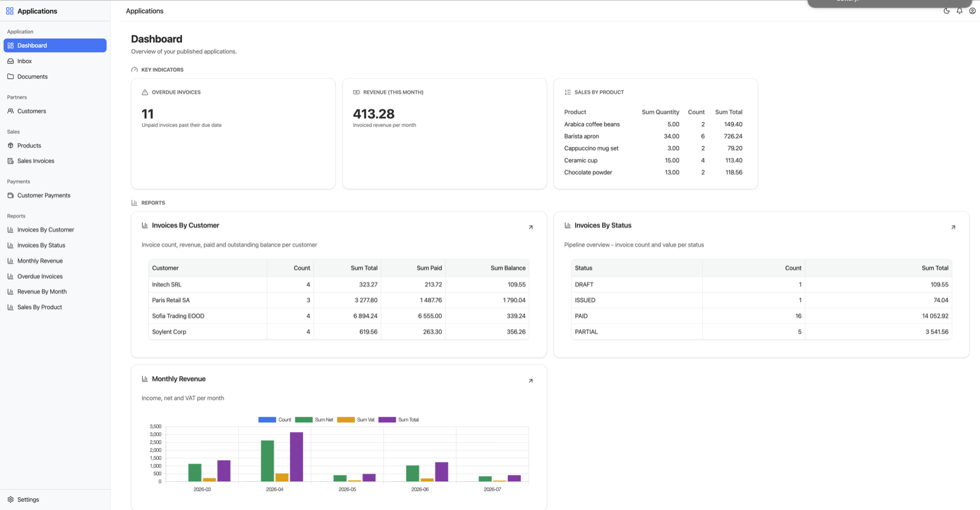
Task: Click the Status column header
Action: click(x=636, y=268)
